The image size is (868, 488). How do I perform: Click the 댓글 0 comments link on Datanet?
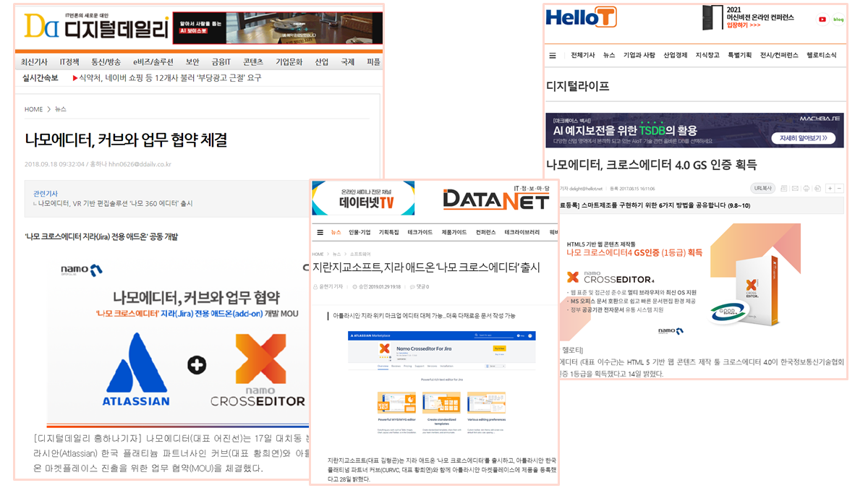coord(420,287)
